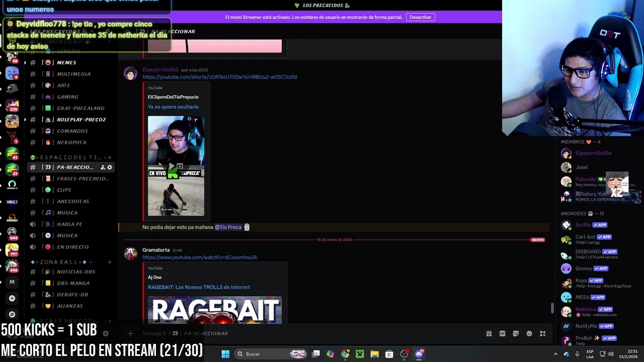Viewport: 644px width, 362px height.
Task: Click the RAGEBAIT video thumbnail
Action: click(215, 310)
